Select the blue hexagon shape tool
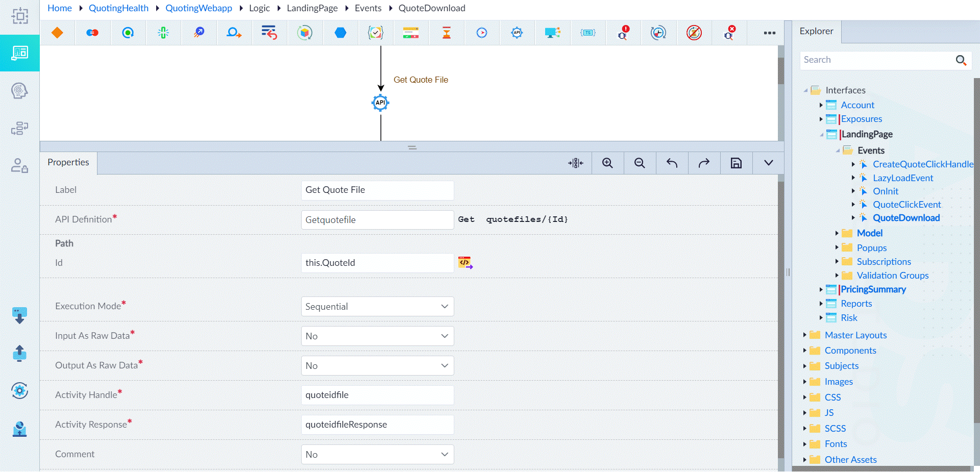Image resolution: width=980 pixels, height=472 pixels. [340, 33]
